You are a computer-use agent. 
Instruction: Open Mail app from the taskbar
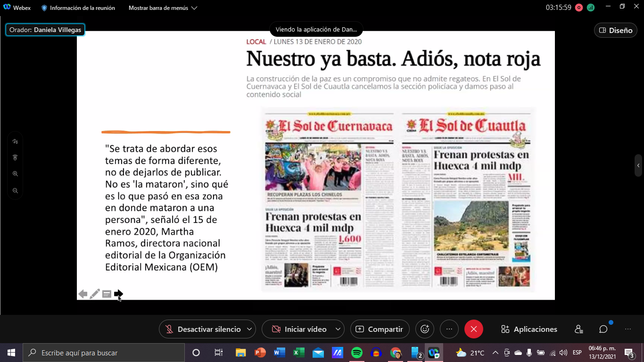click(x=318, y=353)
